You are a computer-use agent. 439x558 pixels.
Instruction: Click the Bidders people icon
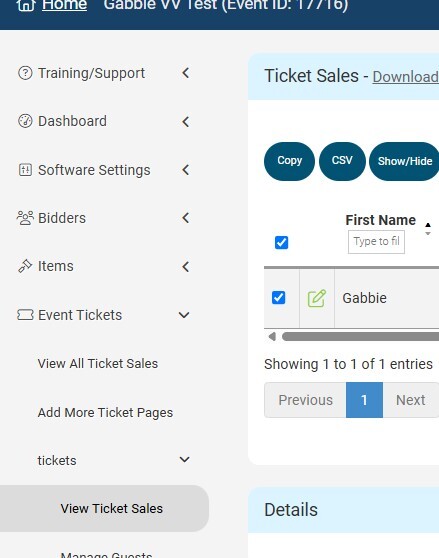tap(25, 218)
